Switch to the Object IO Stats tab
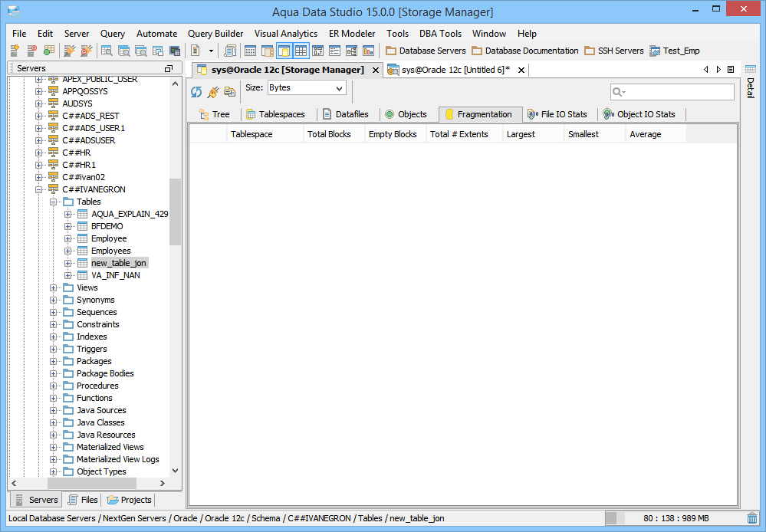This screenshot has width=766, height=532. pyautogui.click(x=639, y=114)
